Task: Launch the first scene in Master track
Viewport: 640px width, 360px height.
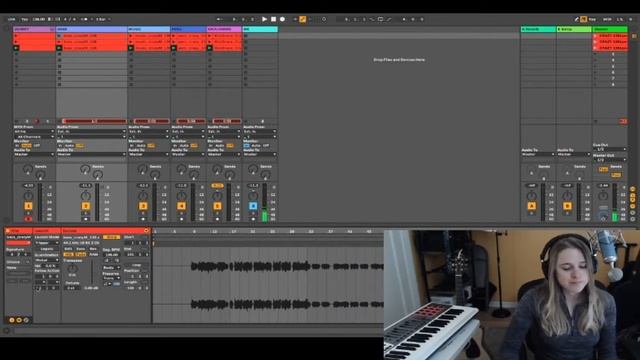Action: pos(596,36)
